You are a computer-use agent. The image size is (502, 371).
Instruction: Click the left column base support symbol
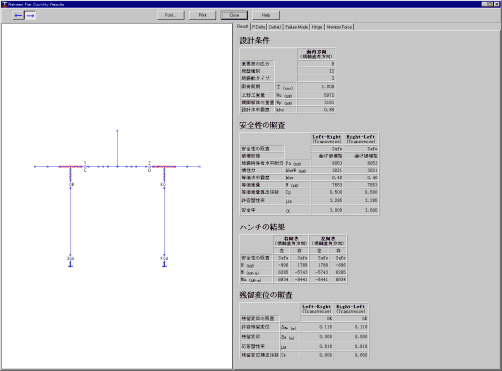70,265
